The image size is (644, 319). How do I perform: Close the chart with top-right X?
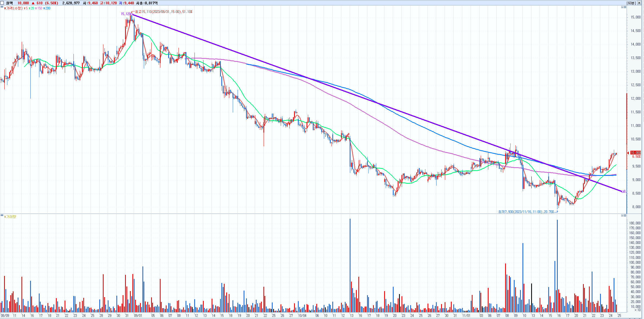[x=639, y=3]
